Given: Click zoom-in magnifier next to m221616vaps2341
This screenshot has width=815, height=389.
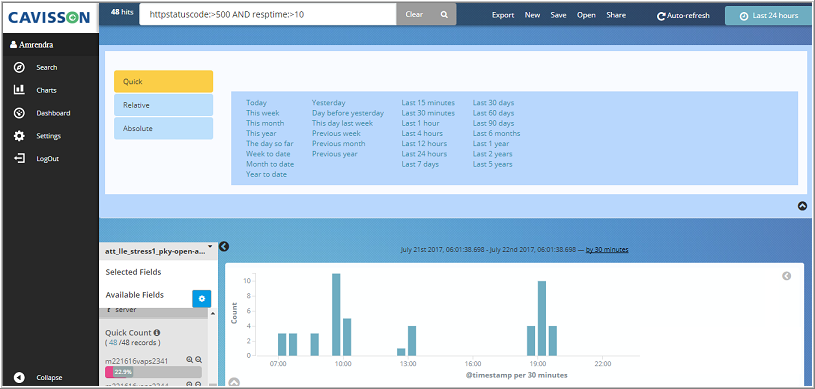Looking at the screenshot, I should [189, 360].
